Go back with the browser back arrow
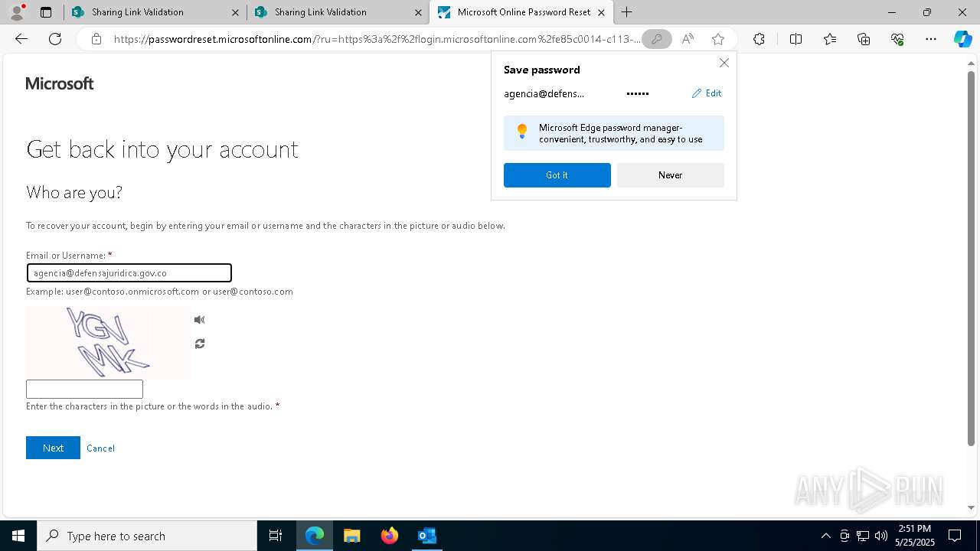 [x=21, y=39]
